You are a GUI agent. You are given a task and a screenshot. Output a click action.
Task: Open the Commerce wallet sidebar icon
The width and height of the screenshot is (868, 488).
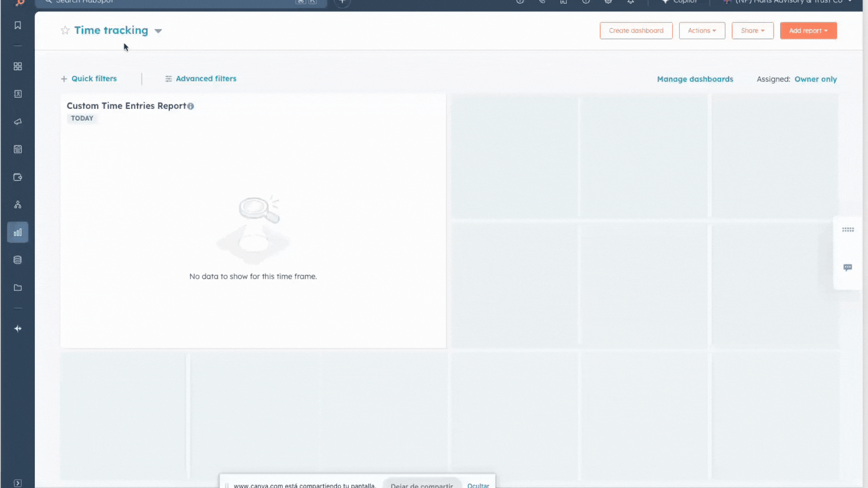point(18,177)
